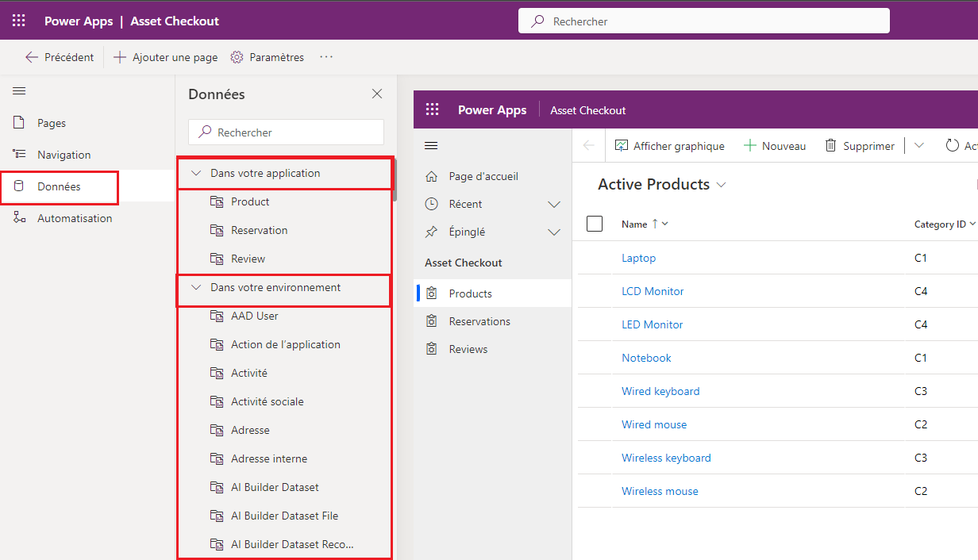Image resolution: width=978 pixels, height=560 pixels.
Task: Open the app launcher waffle in top header
Action: tap(18, 21)
